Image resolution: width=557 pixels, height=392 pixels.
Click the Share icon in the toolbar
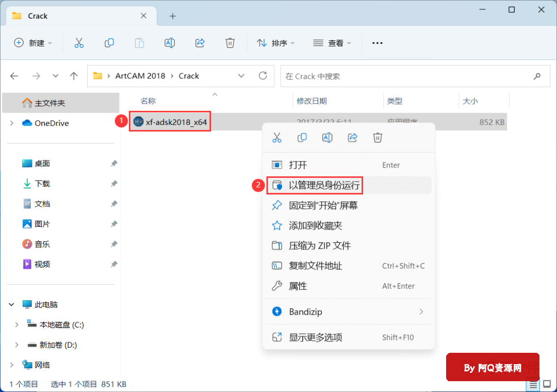click(200, 43)
